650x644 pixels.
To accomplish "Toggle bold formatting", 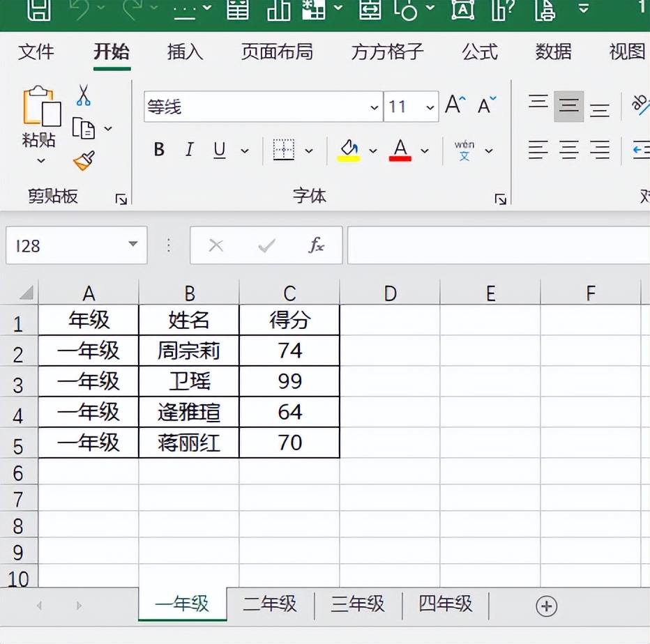I will (158, 150).
